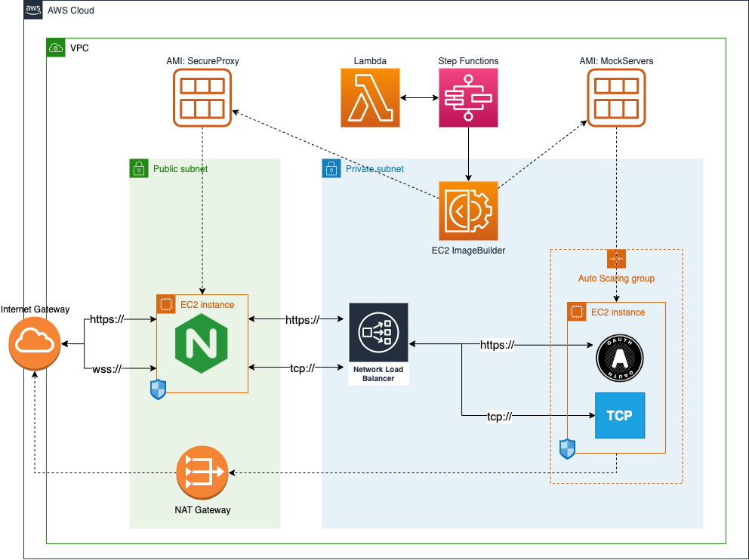Click the chip icon of the Auto Scaling EC2 instance

click(x=577, y=312)
